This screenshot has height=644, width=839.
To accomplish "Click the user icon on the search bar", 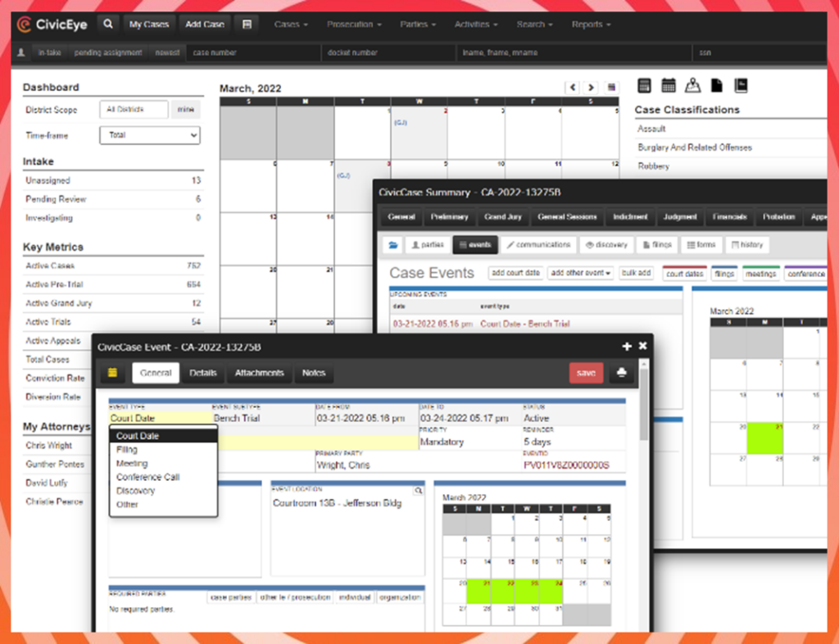I will [20, 52].
